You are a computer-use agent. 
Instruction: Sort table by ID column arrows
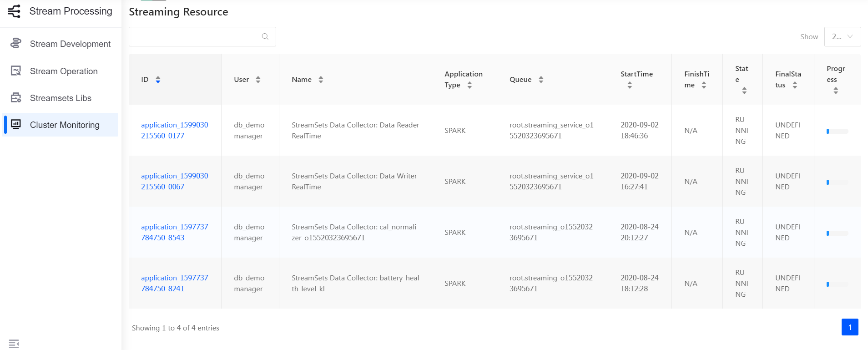pyautogui.click(x=158, y=80)
